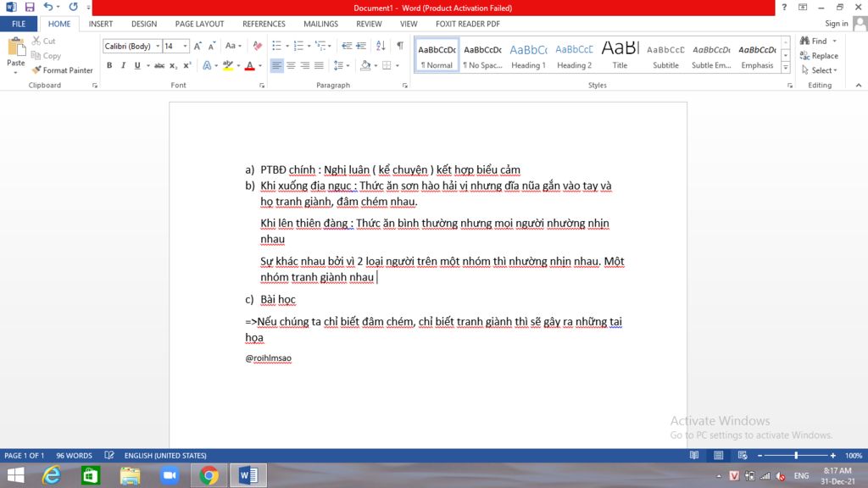Switch to the DESIGN tab
The width and height of the screenshot is (868, 488).
click(x=144, y=24)
